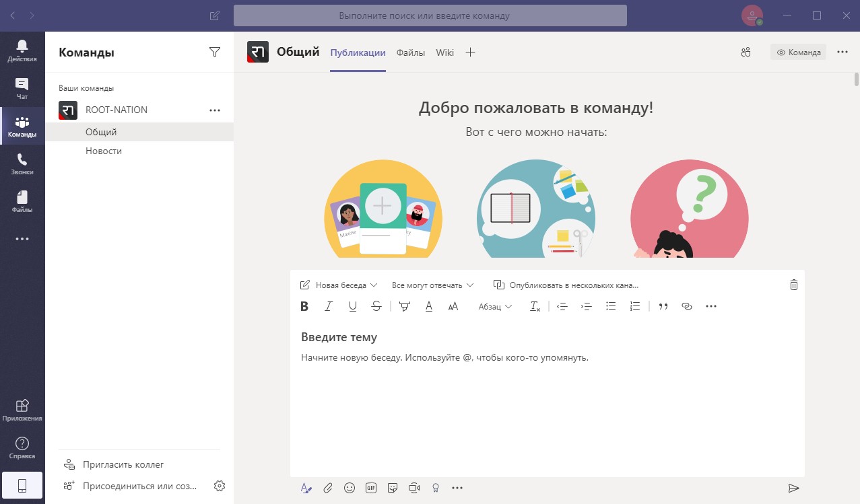Open the Files (Файлы) sidebar icon
The image size is (860, 504).
(x=22, y=201)
